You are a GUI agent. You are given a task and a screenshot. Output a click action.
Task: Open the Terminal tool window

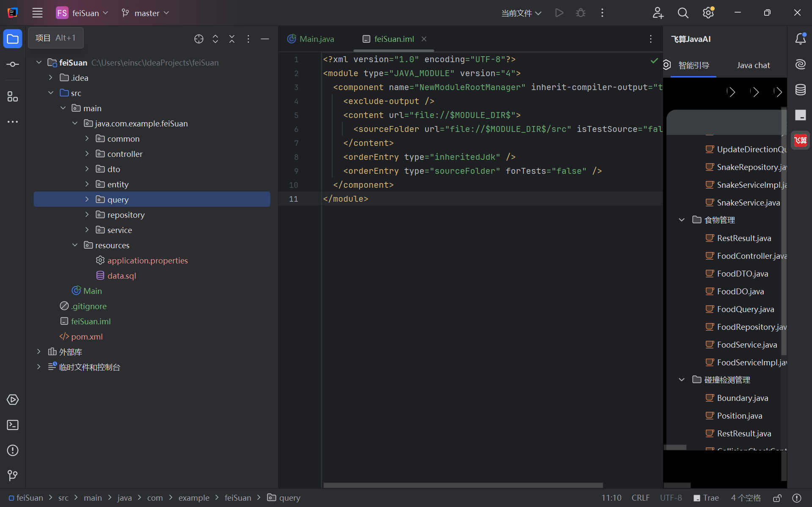pos(13,425)
